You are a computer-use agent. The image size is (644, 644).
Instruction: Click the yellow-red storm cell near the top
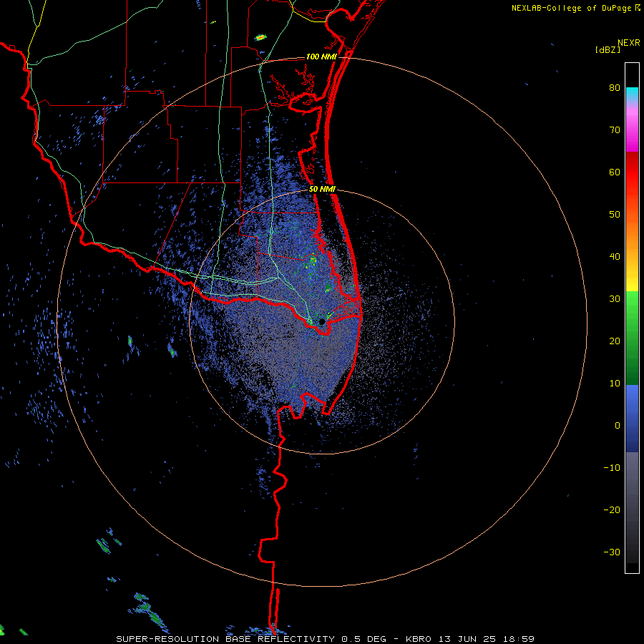[x=260, y=38]
